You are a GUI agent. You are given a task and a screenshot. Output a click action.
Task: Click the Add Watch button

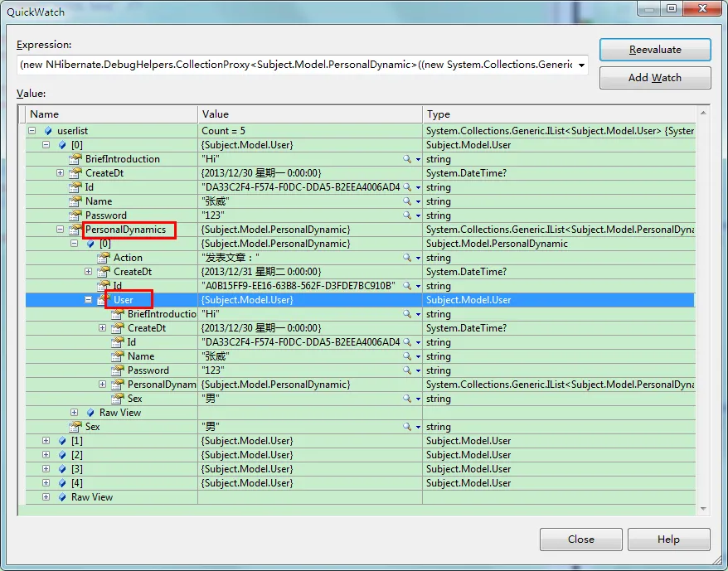(x=654, y=78)
